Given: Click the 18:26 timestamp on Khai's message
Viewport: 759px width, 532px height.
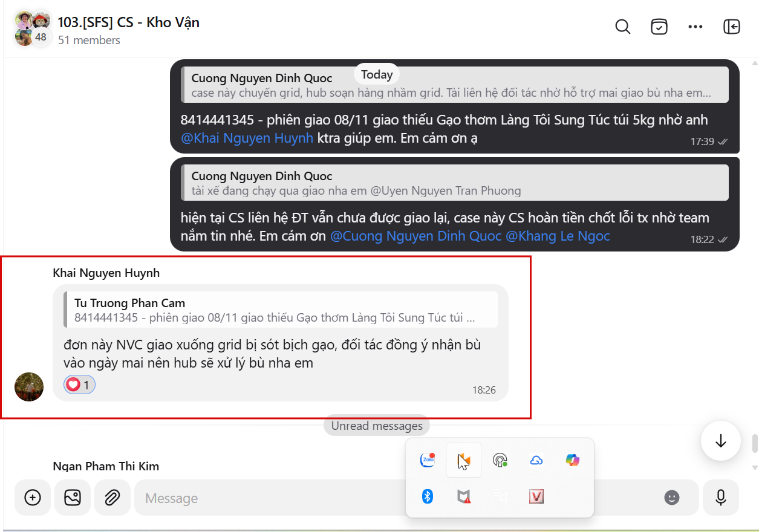Looking at the screenshot, I should coord(484,390).
